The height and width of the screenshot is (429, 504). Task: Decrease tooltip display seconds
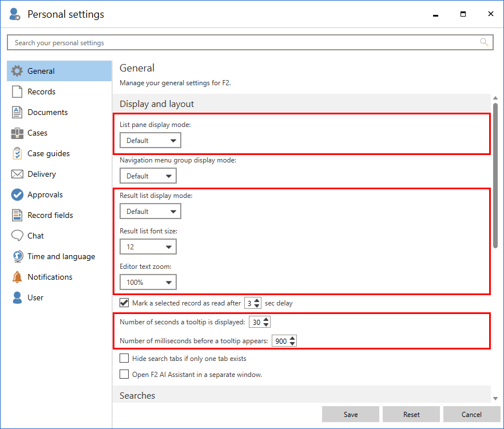tap(266, 324)
